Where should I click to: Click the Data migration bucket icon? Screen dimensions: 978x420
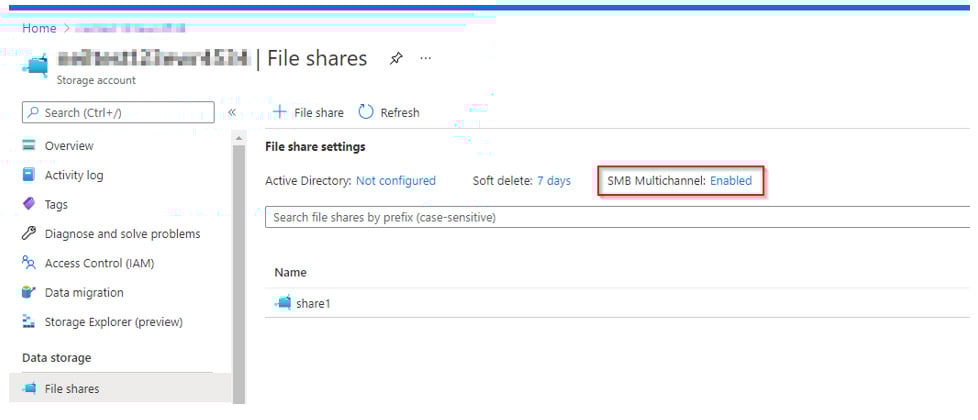29,292
